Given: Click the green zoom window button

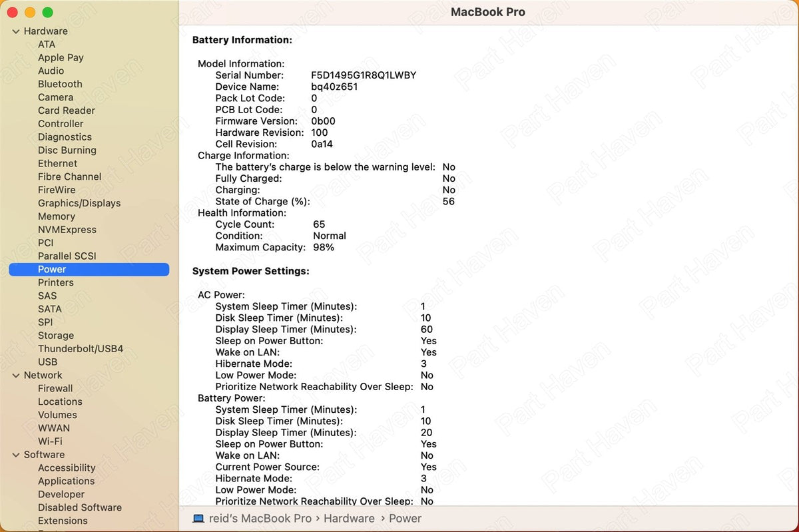Looking at the screenshot, I should point(47,13).
